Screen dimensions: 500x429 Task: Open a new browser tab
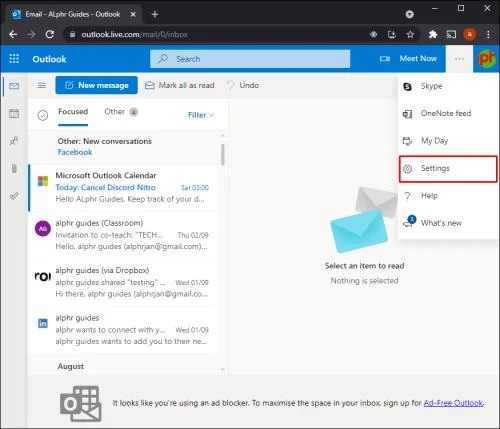pos(155,14)
